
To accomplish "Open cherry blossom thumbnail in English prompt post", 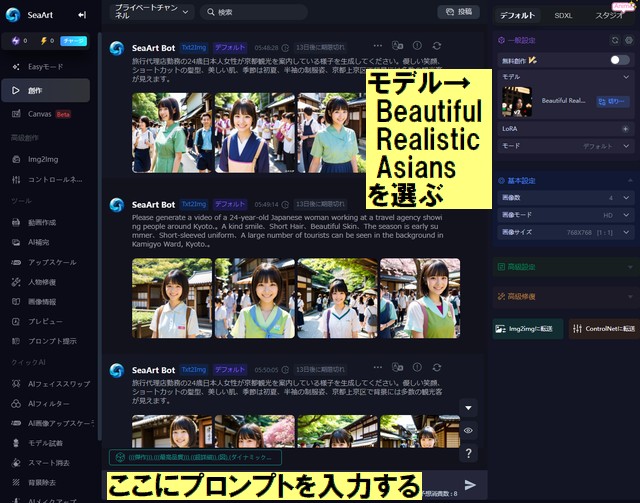I will (x=420, y=298).
